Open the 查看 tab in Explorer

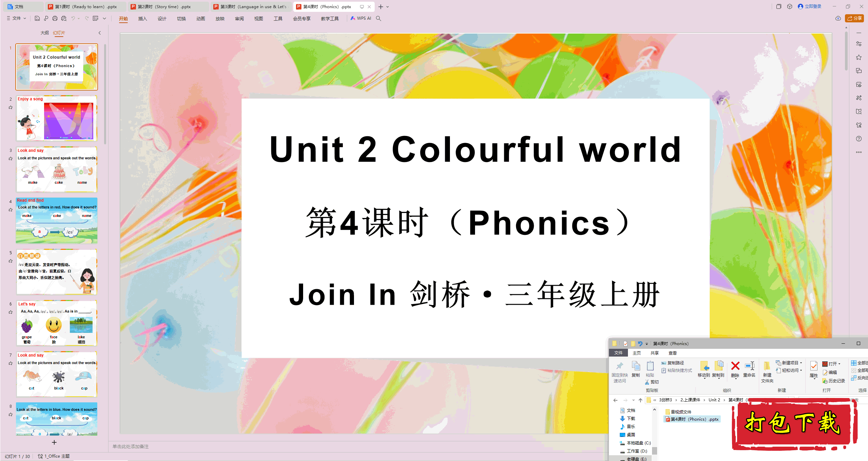click(x=673, y=353)
